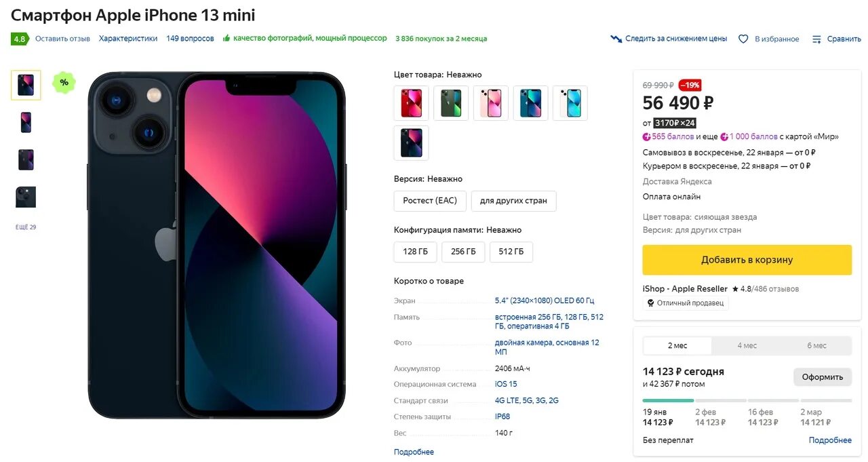Expand the ЕЩЁ 29 thumbnails link
Viewport: 868px width, 462px height.
26,227
